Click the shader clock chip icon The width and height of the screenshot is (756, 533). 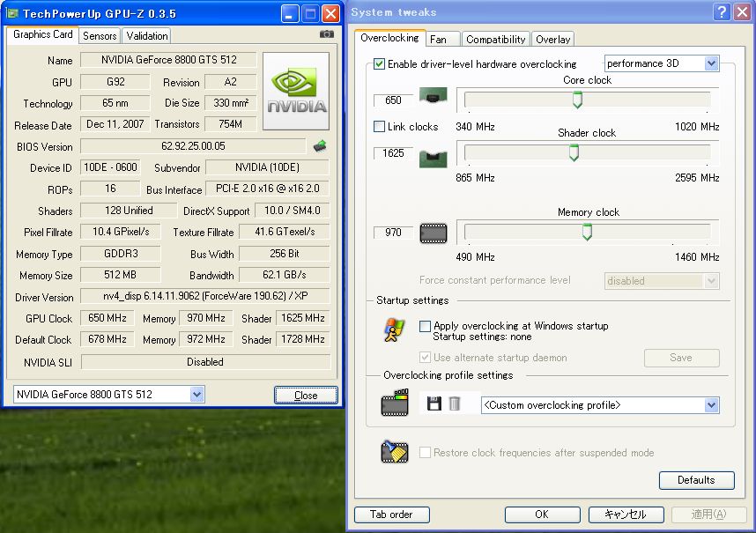pos(433,159)
